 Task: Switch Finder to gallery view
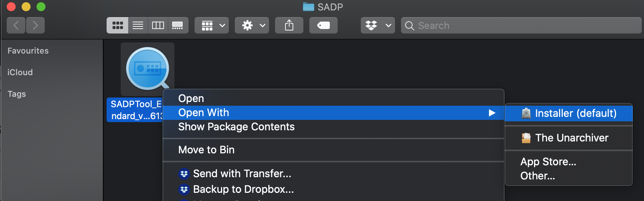(178, 25)
